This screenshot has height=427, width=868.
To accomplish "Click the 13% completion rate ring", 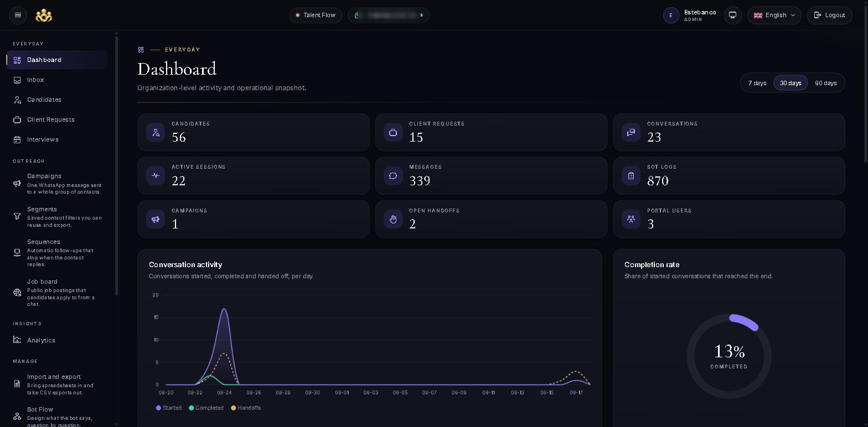I will [729, 356].
